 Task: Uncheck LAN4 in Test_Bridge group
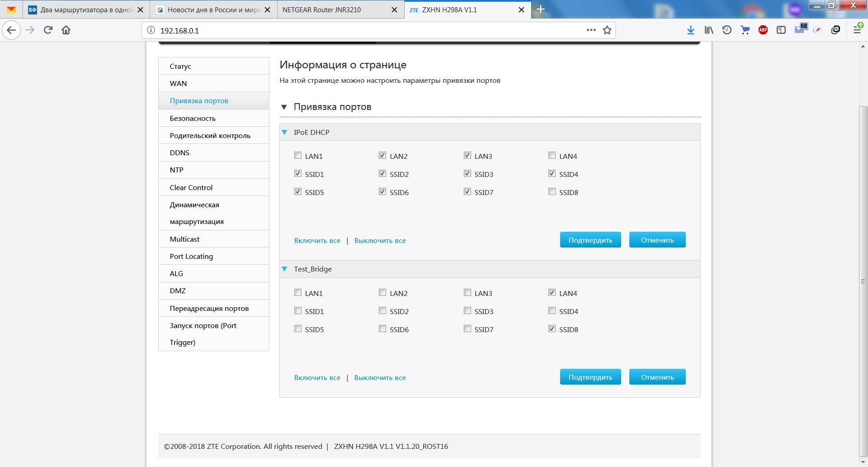[x=552, y=293]
